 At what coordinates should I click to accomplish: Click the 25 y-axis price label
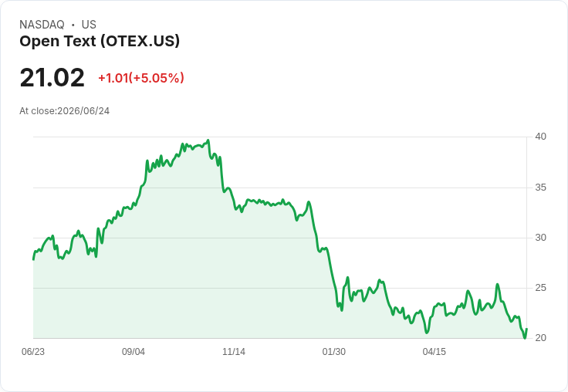[541, 288]
